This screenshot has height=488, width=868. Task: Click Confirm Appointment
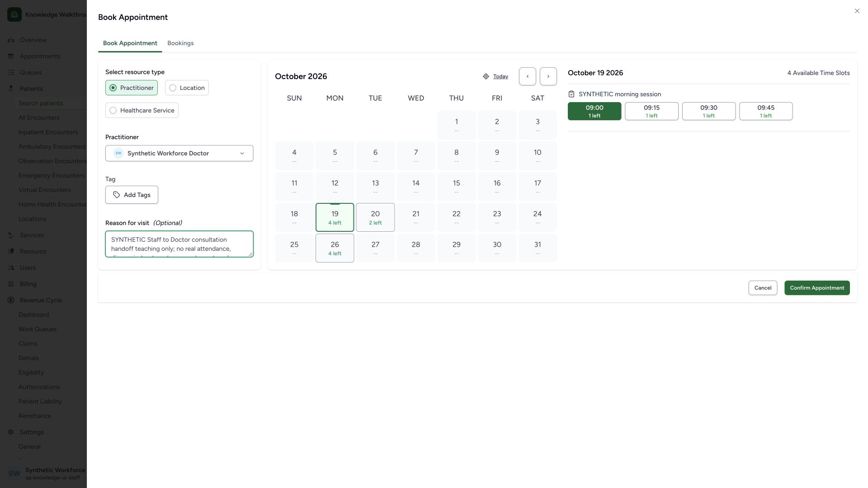[817, 288]
